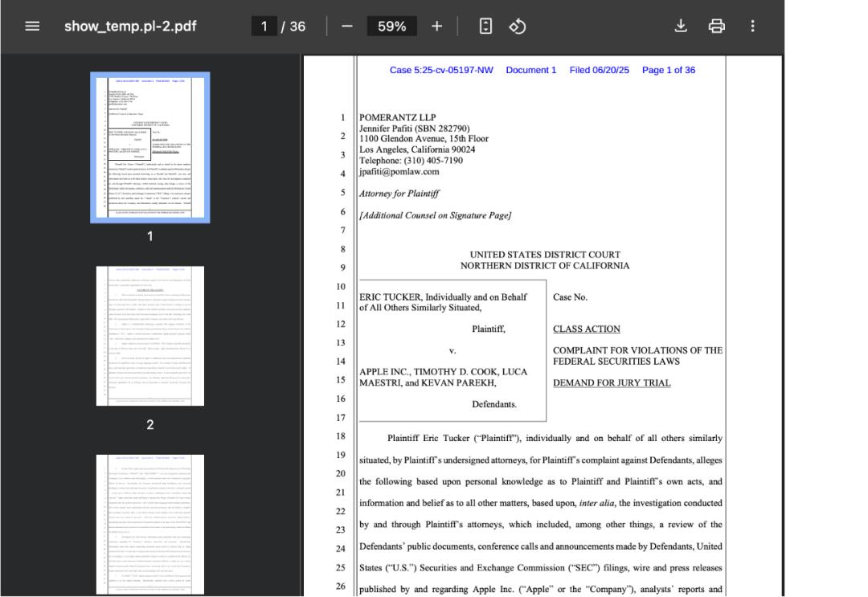868x597 pixels.
Task: Click the Page 1 of 36 header text
Action: tap(668, 70)
